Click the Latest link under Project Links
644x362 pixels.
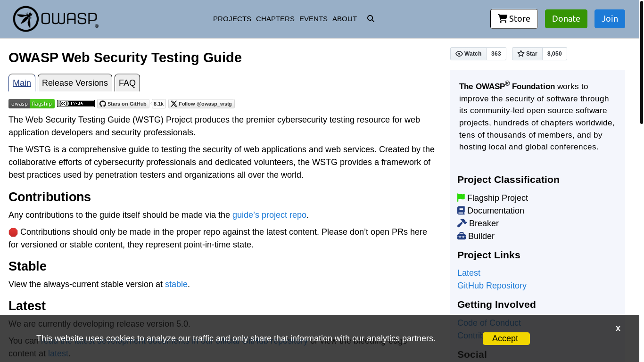coord(469,273)
